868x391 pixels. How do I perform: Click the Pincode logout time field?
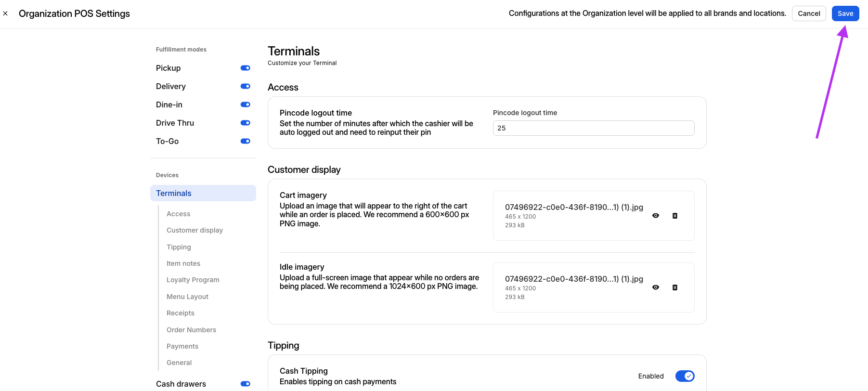tap(593, 128)
